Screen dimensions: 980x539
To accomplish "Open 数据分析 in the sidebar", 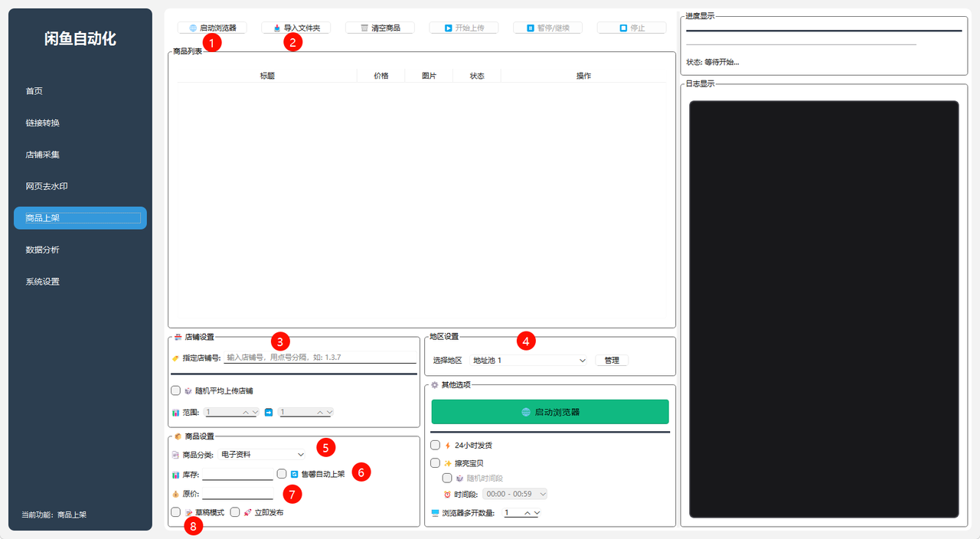I will 80,250.
